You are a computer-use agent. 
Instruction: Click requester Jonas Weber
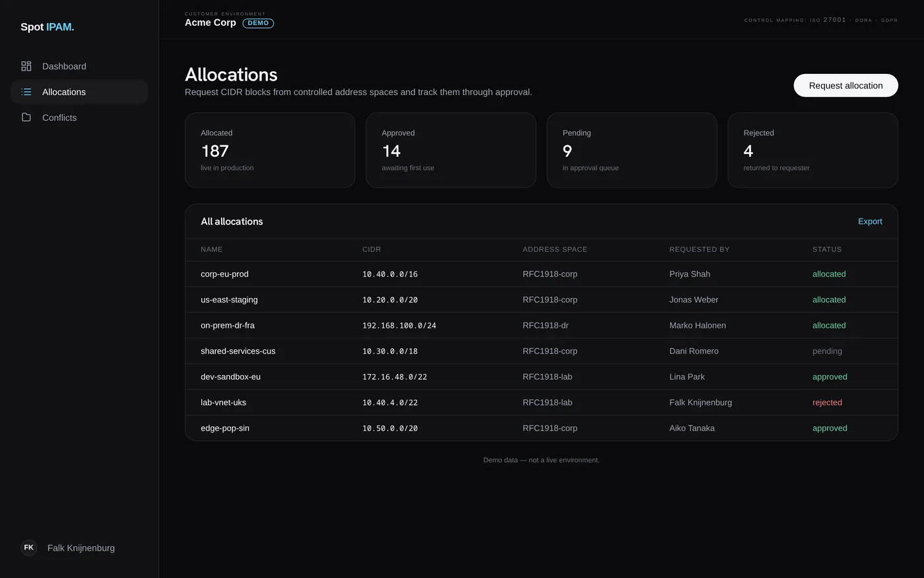pos(694,300)
